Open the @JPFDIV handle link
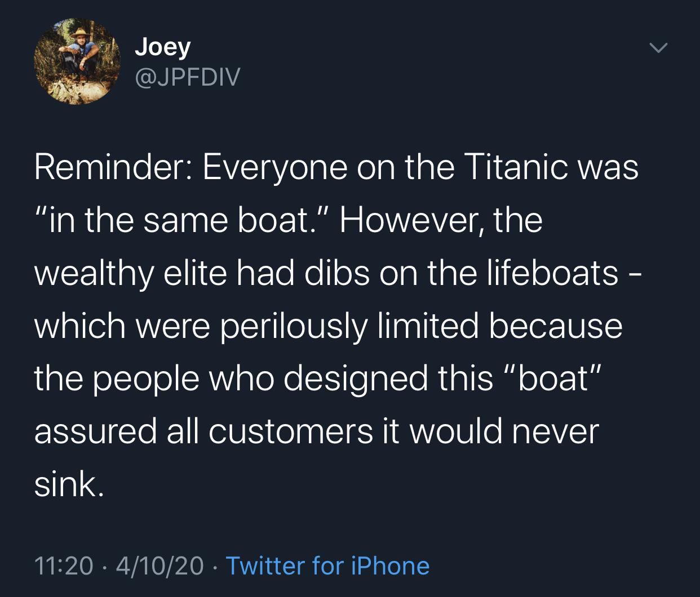Viewport: 700px width, 597px height. [x=187, y=77]
